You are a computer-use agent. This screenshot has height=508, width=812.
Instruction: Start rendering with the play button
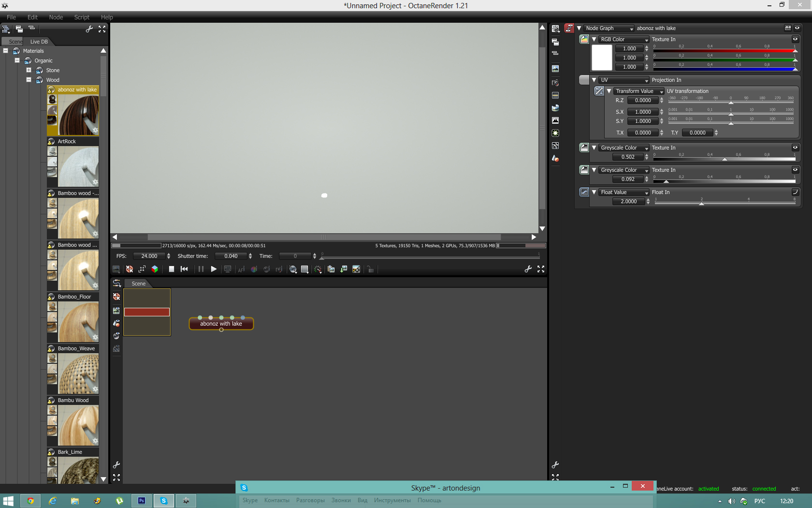pyautogui.click(x=214, y=269)
